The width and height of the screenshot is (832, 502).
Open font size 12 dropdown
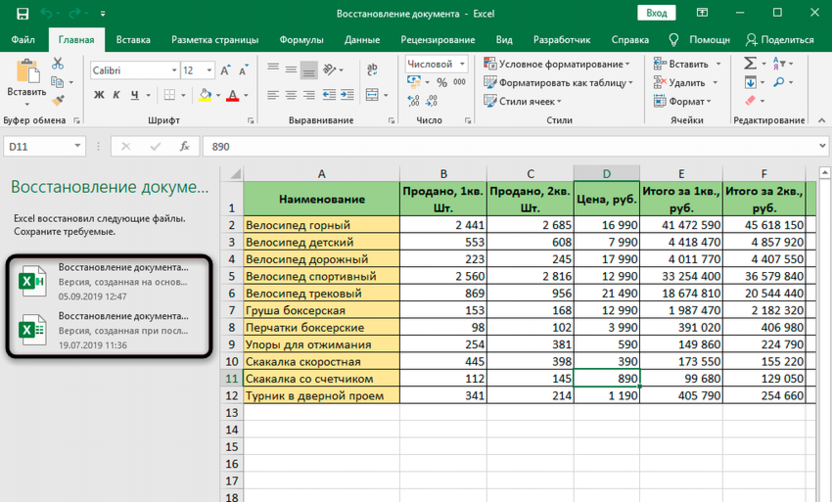210,71
